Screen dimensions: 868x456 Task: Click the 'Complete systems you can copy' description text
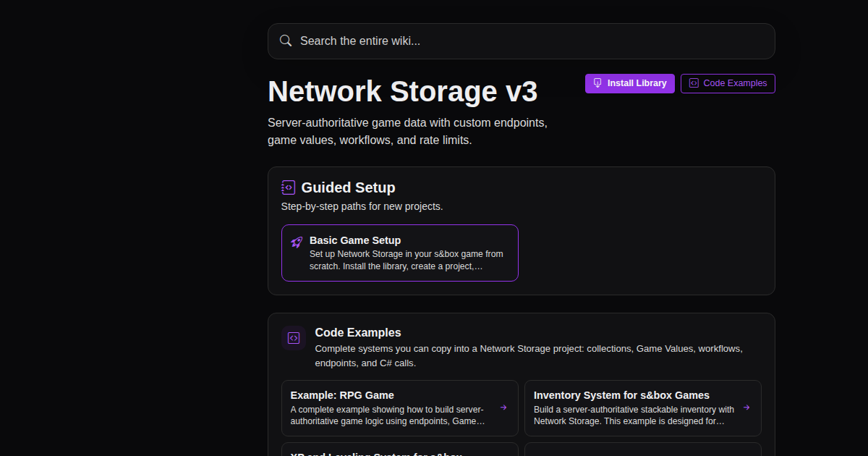[529, 356]
